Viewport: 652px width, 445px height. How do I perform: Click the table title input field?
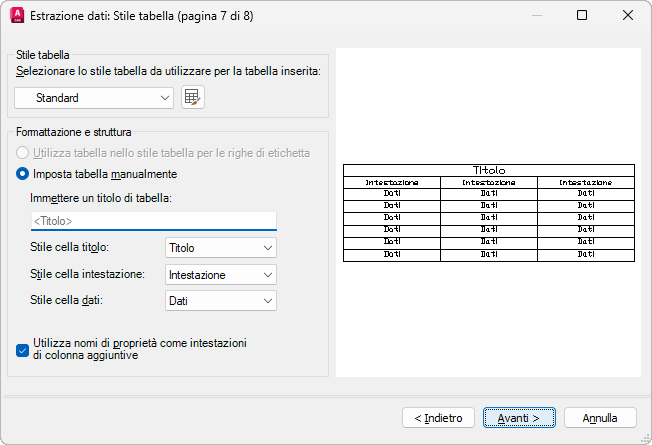[153, 221]
